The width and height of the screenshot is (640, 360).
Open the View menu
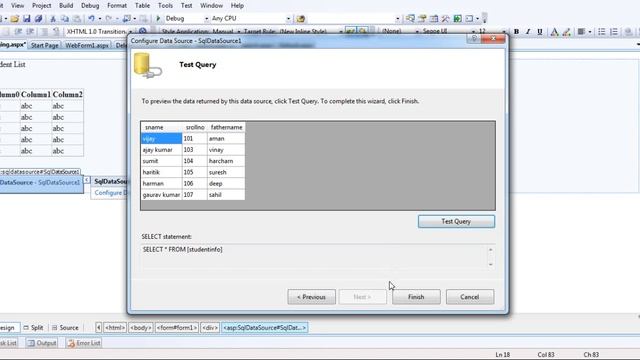pyautogui.click(x=18, y=6)
